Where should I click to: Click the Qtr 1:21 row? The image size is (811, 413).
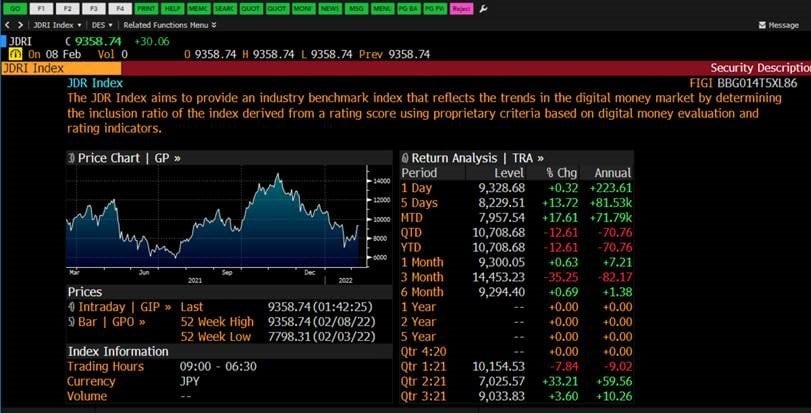click(x=517, y=366)
